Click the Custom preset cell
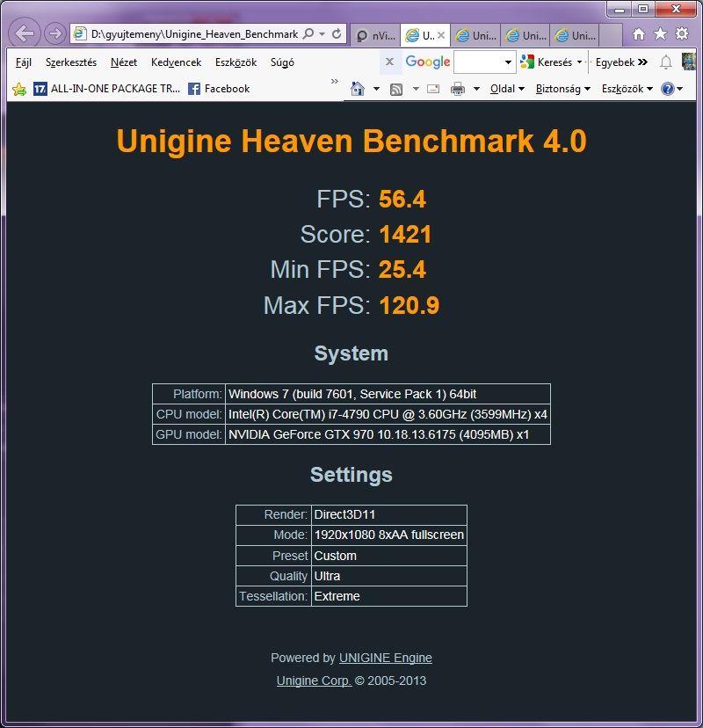Screen dimensions: 703x728 (389, 556)
